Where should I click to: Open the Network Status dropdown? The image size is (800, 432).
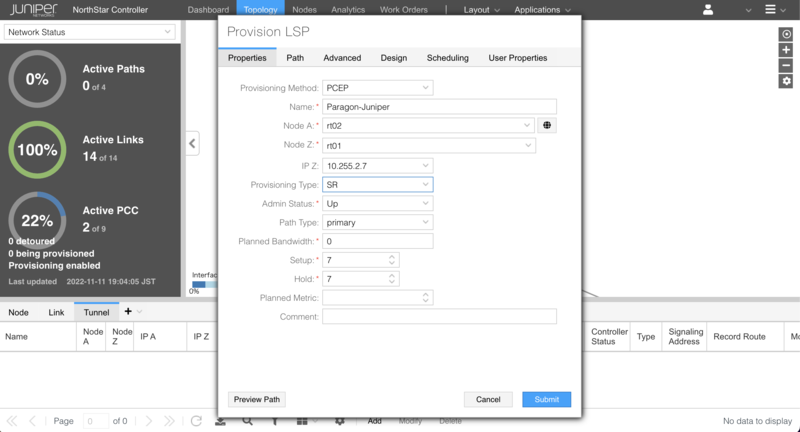tap(90, 32)
